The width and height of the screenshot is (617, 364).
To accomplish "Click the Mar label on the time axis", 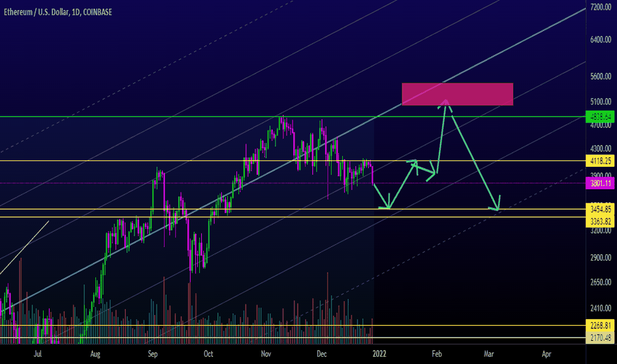I will [x=489, y=354].
